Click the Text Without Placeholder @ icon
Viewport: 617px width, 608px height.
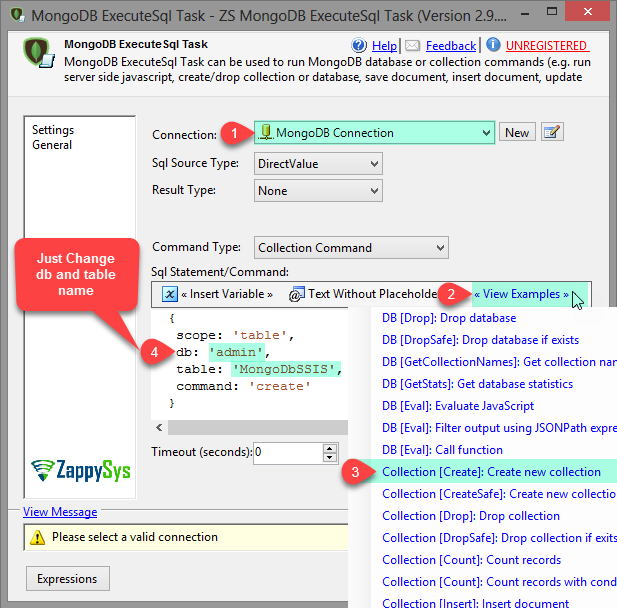coord(296,294)
